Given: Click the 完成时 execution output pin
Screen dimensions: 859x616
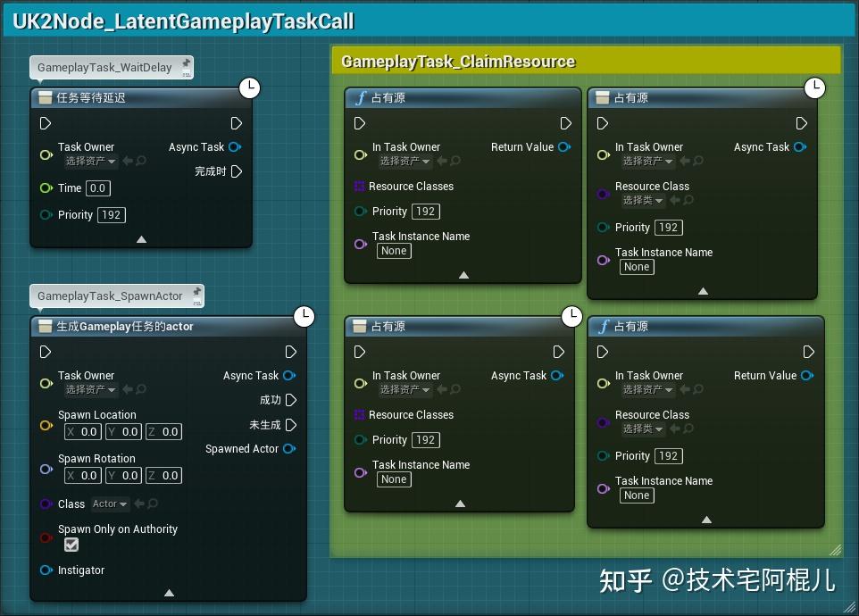Looking at the screenshot, I should (237, 172).
